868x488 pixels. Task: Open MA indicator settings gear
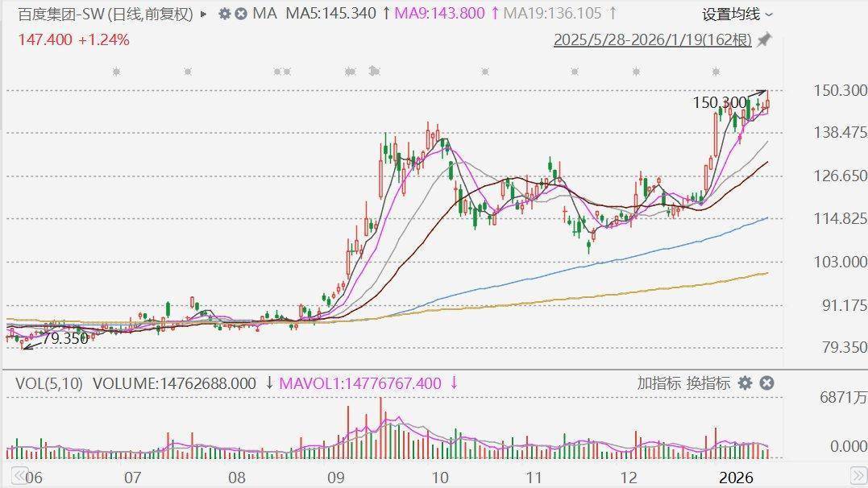coord(224,14)
